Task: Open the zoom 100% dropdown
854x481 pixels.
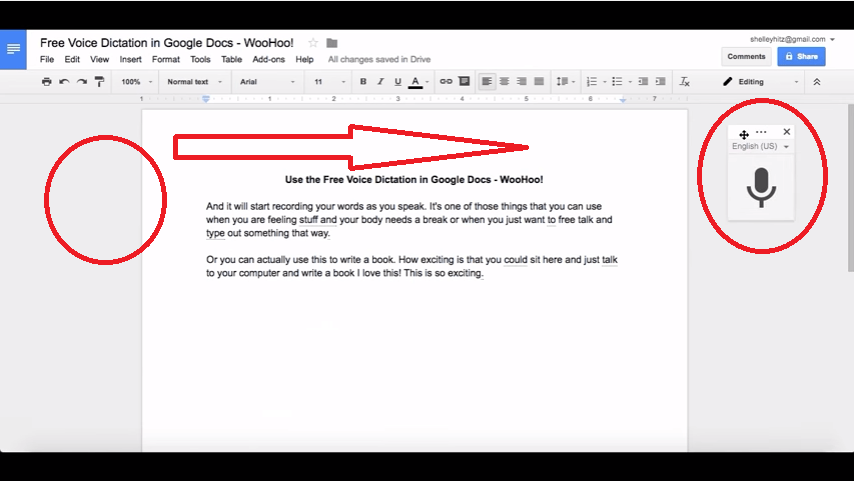Action: (136, 82)
